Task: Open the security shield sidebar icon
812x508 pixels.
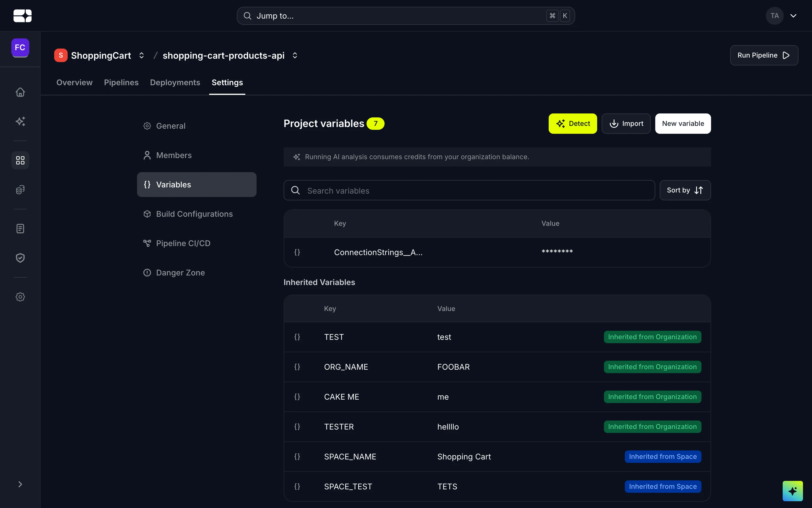Action: tap(20, 258)
